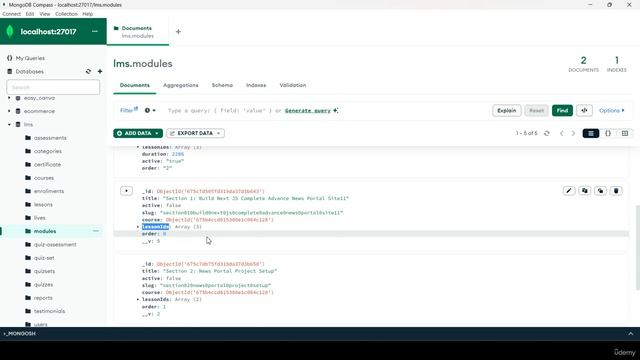Viewport: 640px width, 360px height.
Task: Open the query history dropdown
Action: 150,111
